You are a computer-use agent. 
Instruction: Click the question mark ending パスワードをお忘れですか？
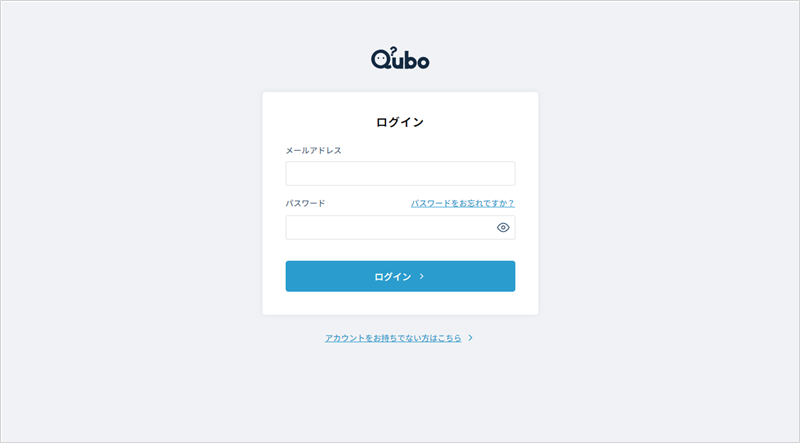tap(511, 204)
